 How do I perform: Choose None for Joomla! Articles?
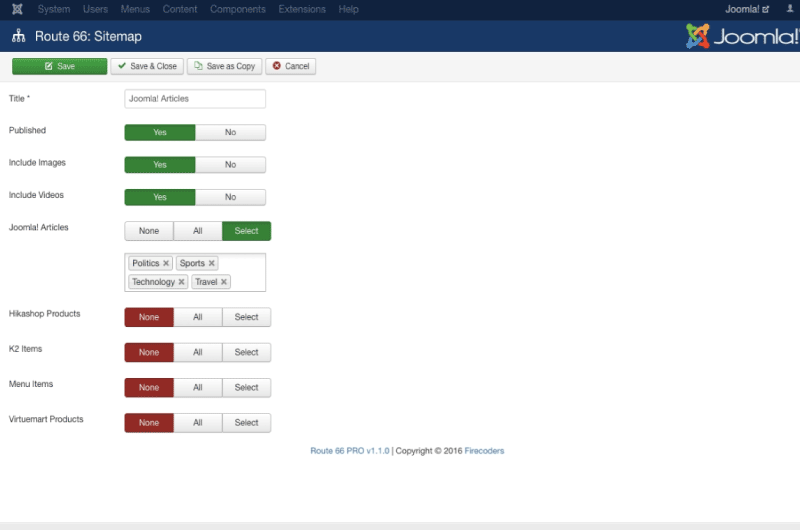pos(149,231)
